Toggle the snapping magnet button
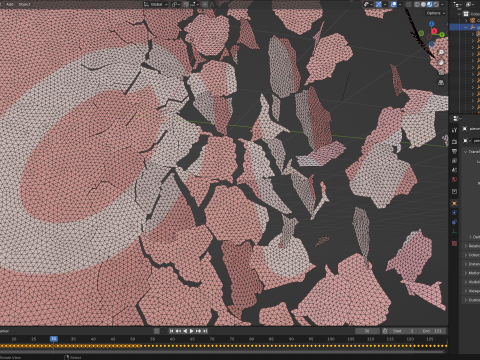 click(186, 4)
